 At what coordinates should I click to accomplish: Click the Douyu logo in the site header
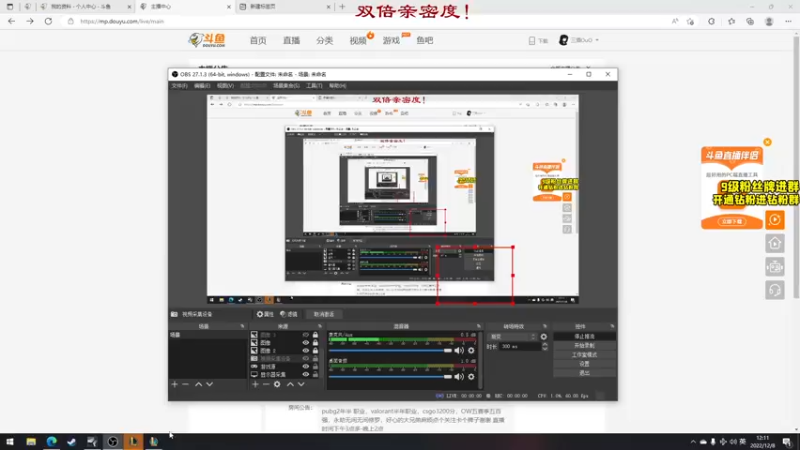click(207, 40)
